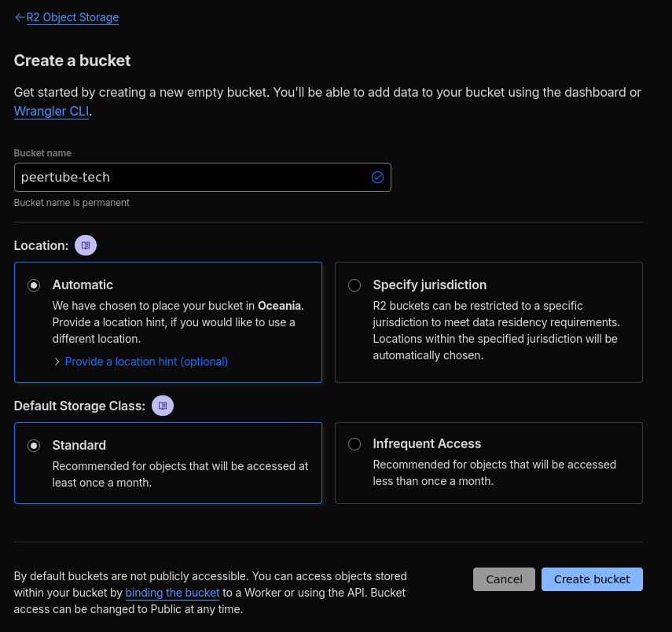Choose the Infrequent Access radio button

pos(354,444)
